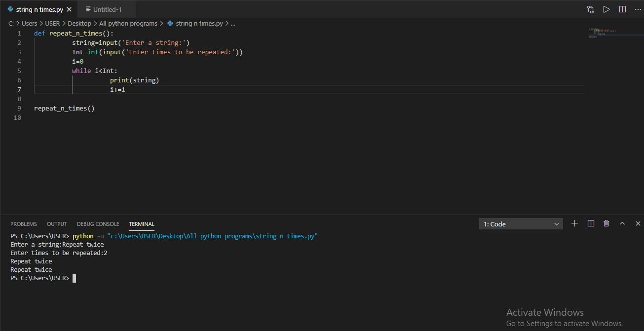Click the 'Go to Settings to activate Windows' link
Viewport: 644px width, 331px height.
(x=564, y=323)
